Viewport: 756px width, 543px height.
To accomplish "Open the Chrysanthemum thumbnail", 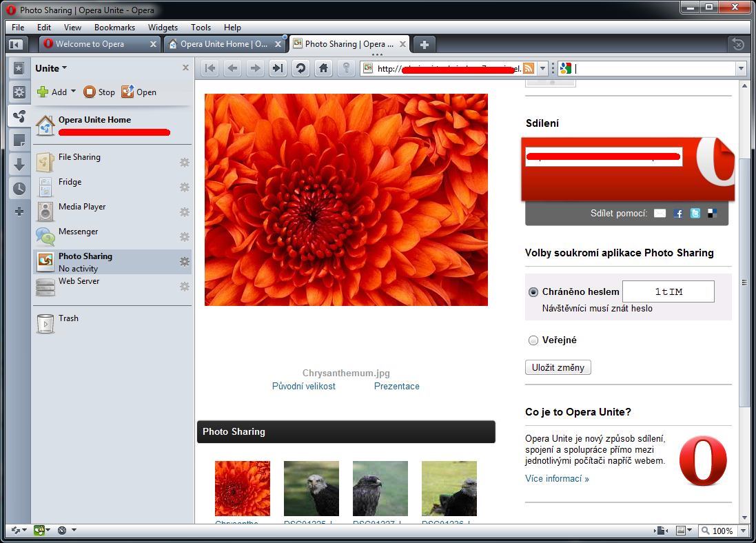I will [x=243, y=489].
